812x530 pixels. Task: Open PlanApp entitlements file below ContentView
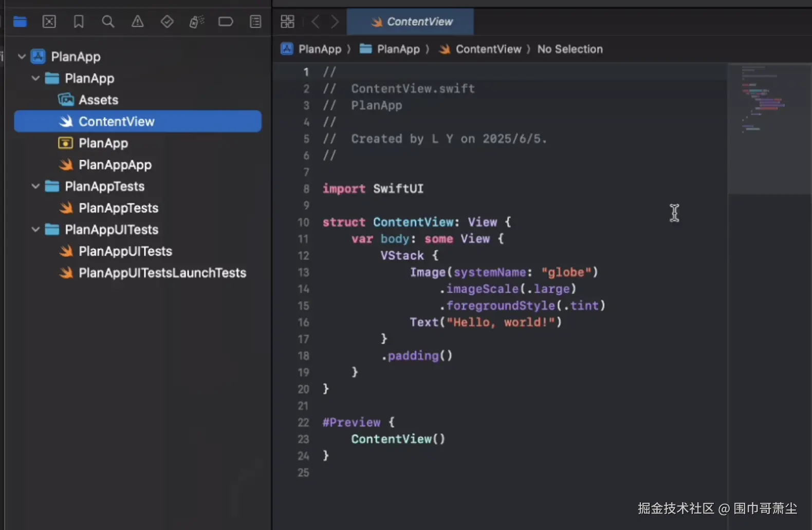click(x=103, y=143)
